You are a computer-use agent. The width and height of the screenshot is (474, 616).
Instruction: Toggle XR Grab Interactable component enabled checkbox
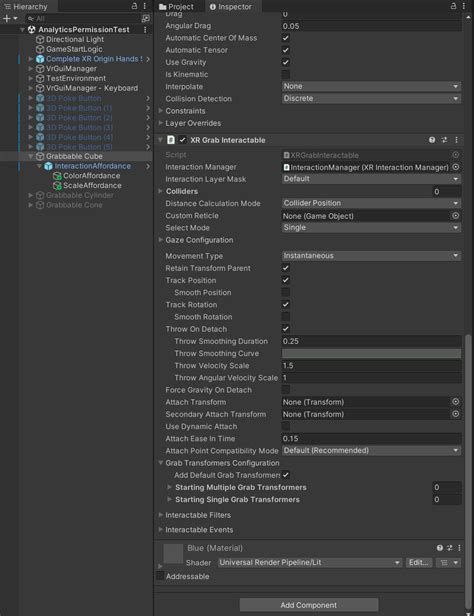pos(183,140)
